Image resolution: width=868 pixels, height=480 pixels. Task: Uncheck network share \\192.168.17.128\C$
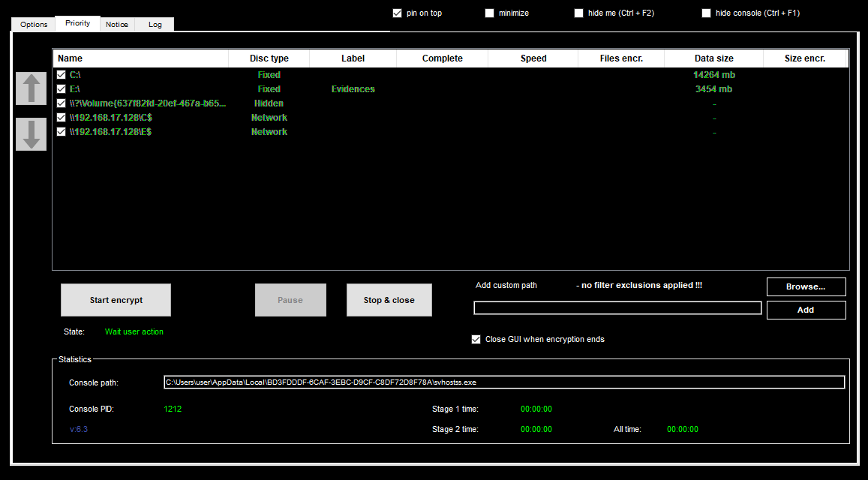coord(61,117)
